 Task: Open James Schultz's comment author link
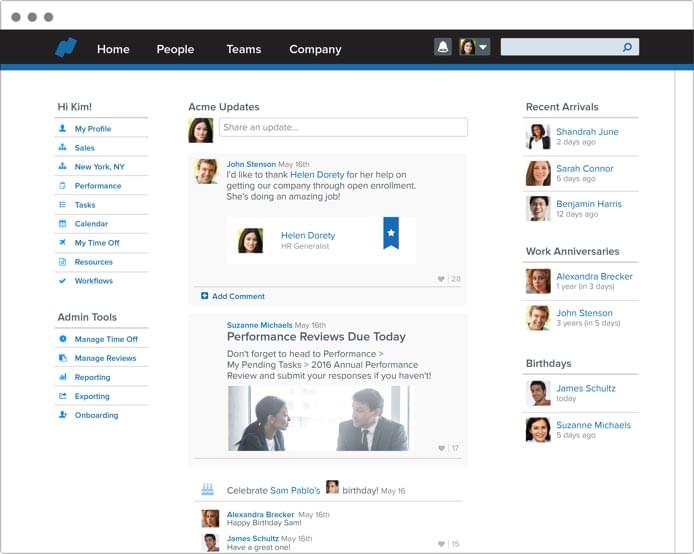click(252, 539)
